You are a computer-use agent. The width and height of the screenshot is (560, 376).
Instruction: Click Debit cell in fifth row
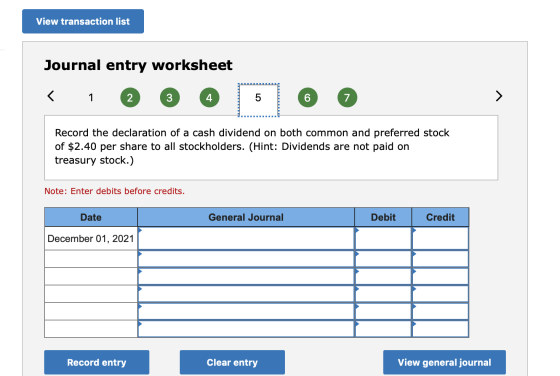click(383, 311)
